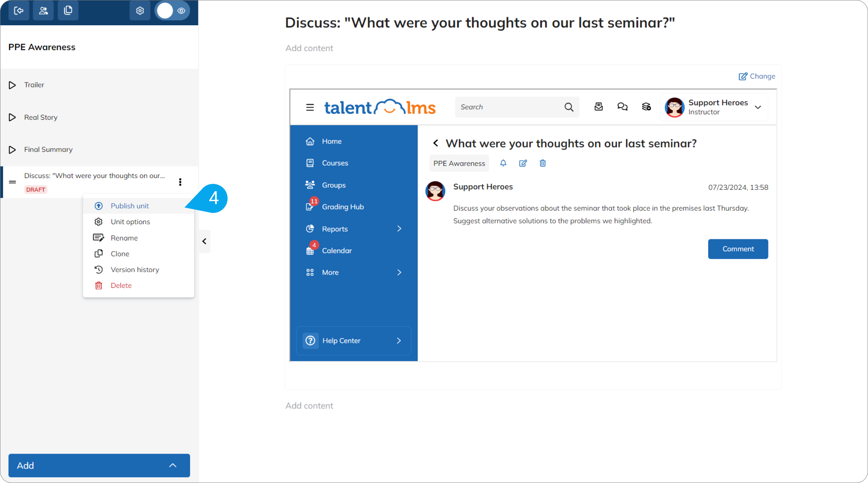The image size is (868, 483).
Task: Open three-dot menu for Discuss unit
Action: (x=180, y=182)
